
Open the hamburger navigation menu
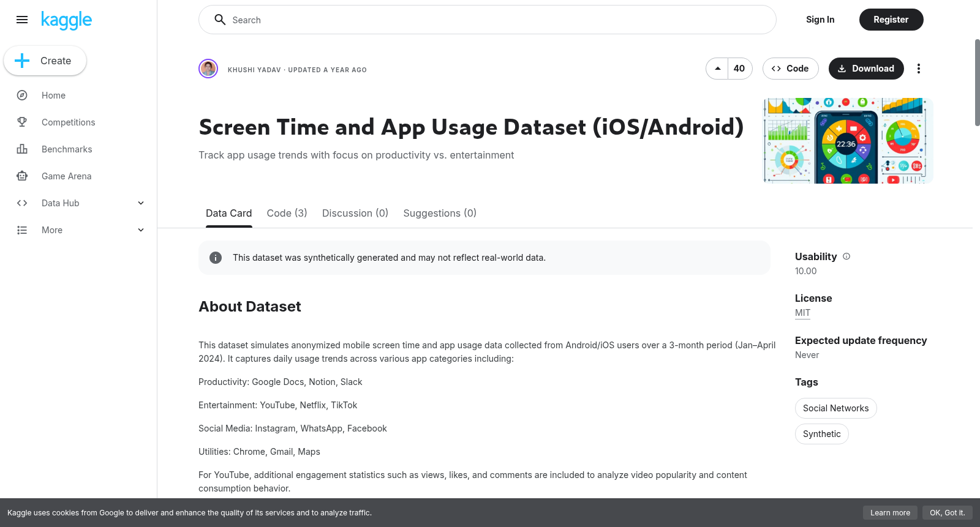(22, 20)
